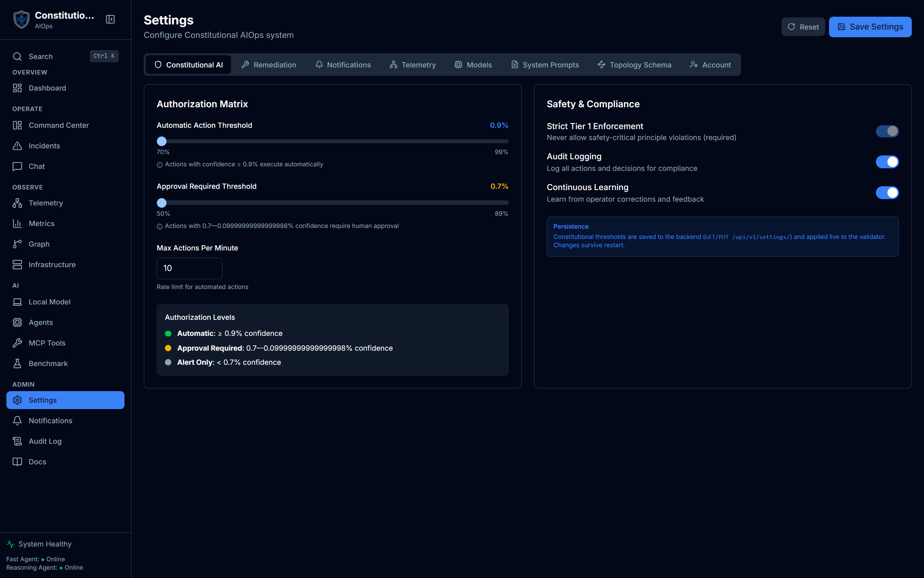Click Reasoning Agent Online status
Screen dimensions: 924x578
[x=45, y=568]
